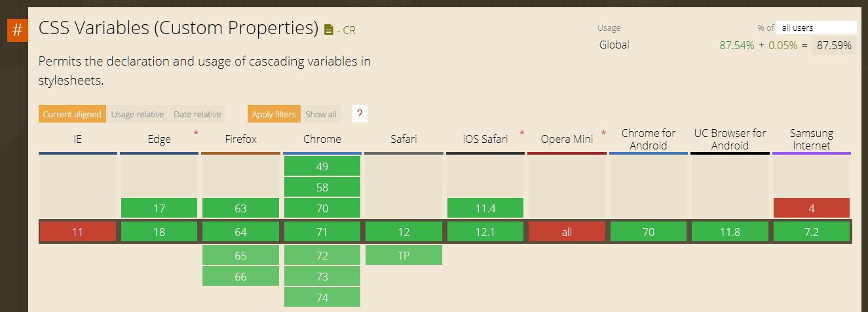Select the Chrome for Android column header
Image resolution: width=868 pixels, height=312 pixels.
(649, 139)
